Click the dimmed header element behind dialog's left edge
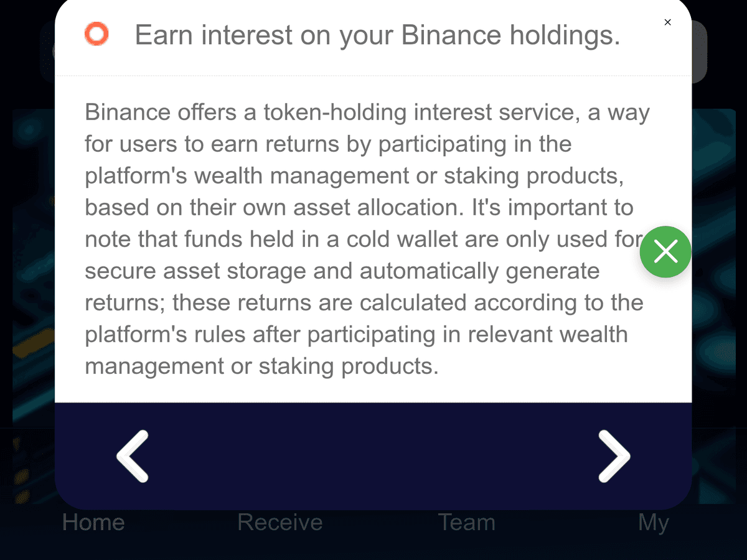The width and height of the screenshot is (747, 560). click(x=47, y=52)
